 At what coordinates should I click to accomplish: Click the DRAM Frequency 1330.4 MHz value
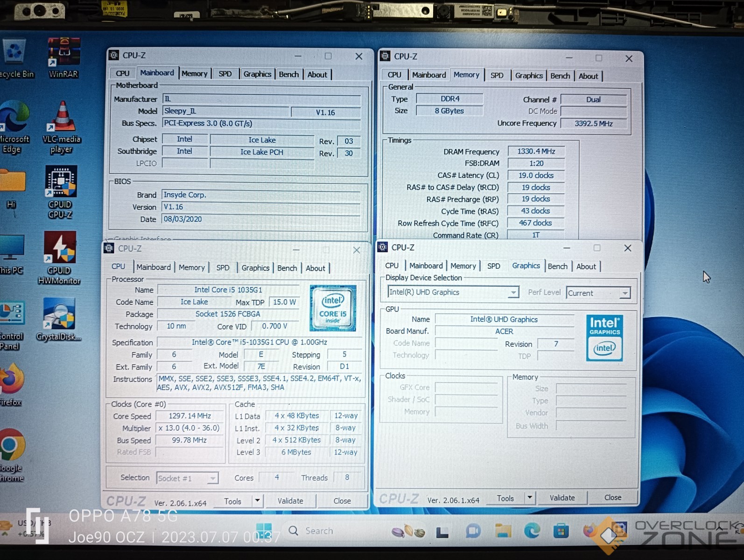tap(536, 151)
